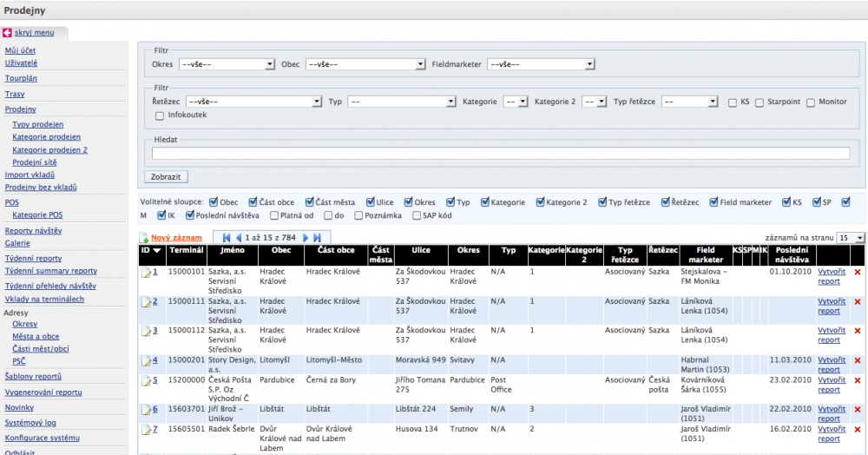Open record ID 5 link
This screenshot has height=455, width=868.
[155, 380]
